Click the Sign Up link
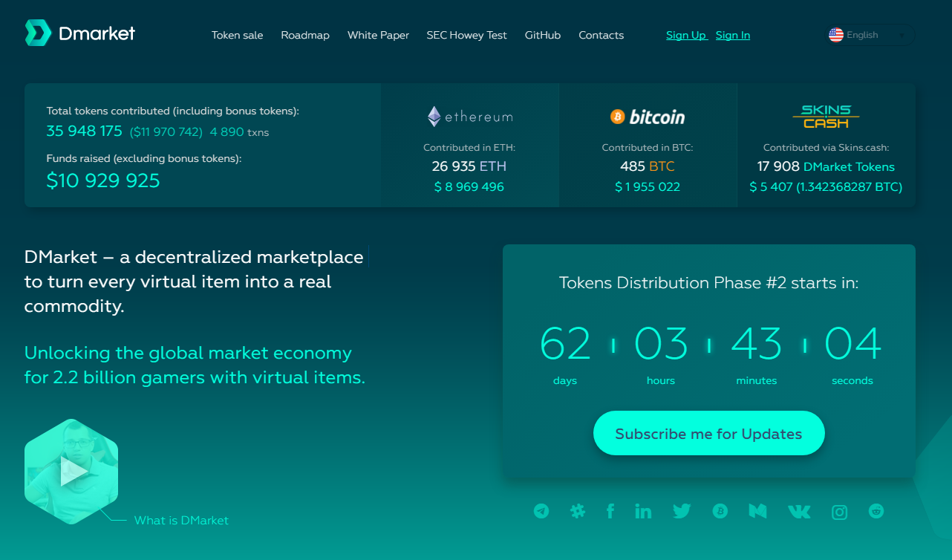The height and width of the screenshot is (560, 952). coord(686,35)
